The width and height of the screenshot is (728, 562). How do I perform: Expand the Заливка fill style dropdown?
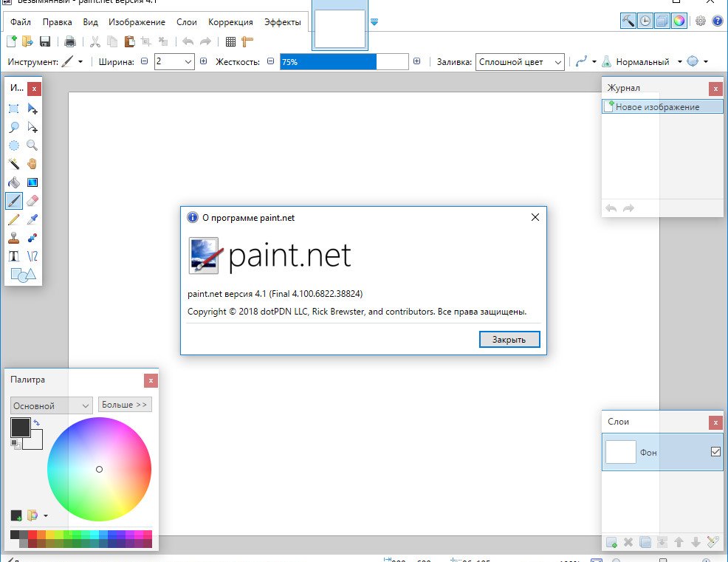557,62
